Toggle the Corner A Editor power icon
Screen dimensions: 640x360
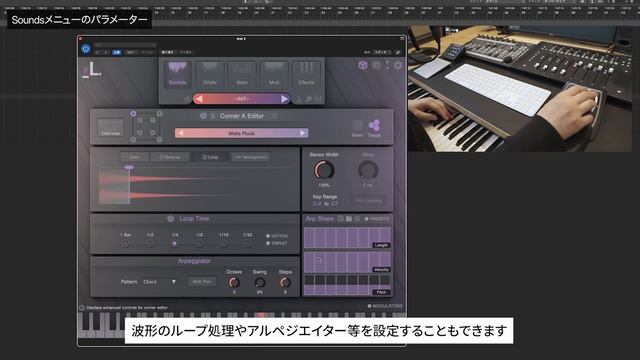pos(203,116)
